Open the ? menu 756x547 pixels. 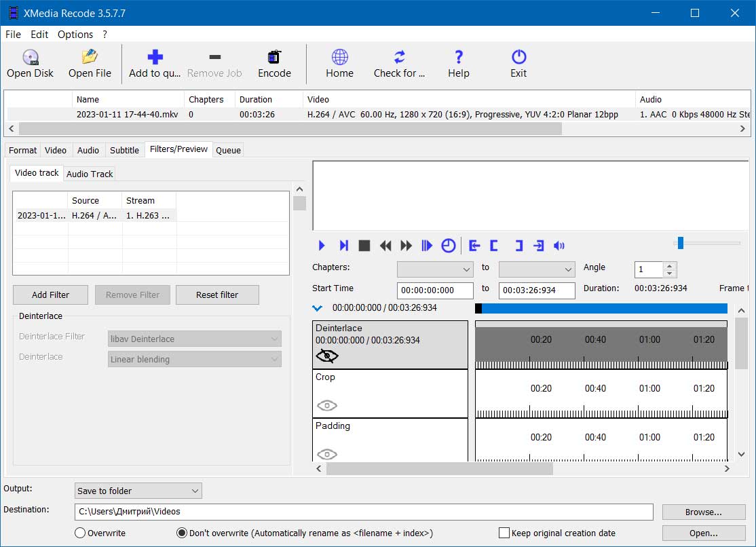pos(105,34)
